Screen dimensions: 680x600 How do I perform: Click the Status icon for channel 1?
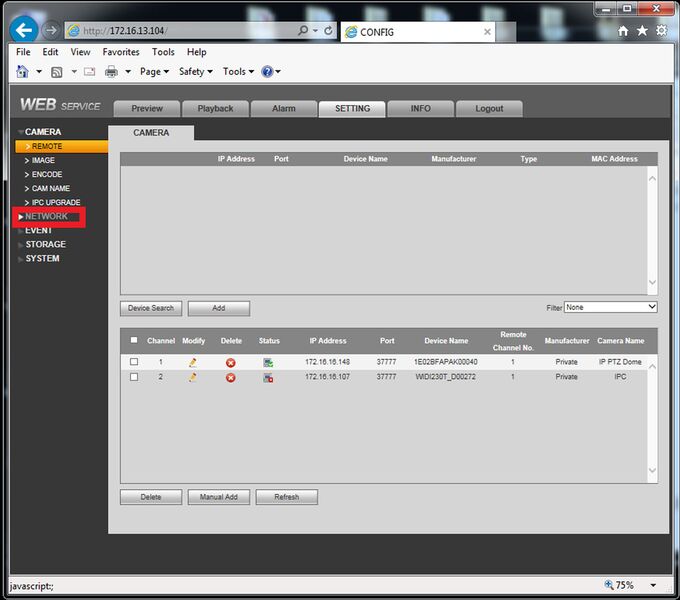268,363
